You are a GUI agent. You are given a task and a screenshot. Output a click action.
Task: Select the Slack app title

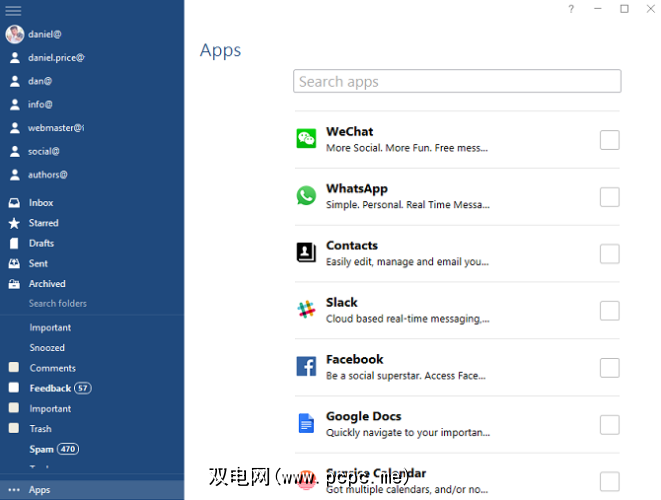pyautogui.click(x=341, y=302)
